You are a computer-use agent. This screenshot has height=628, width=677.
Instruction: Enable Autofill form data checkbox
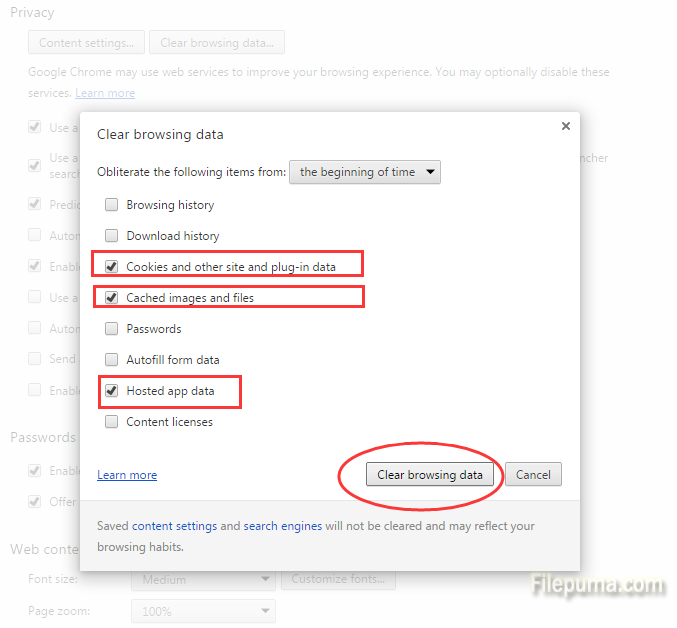pos(111,360)
